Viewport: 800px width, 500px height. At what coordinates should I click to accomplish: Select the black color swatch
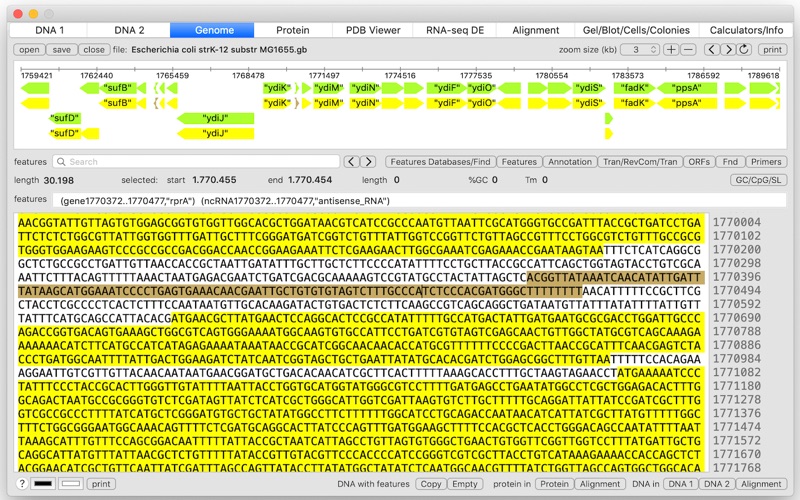(x=43, y=484)
